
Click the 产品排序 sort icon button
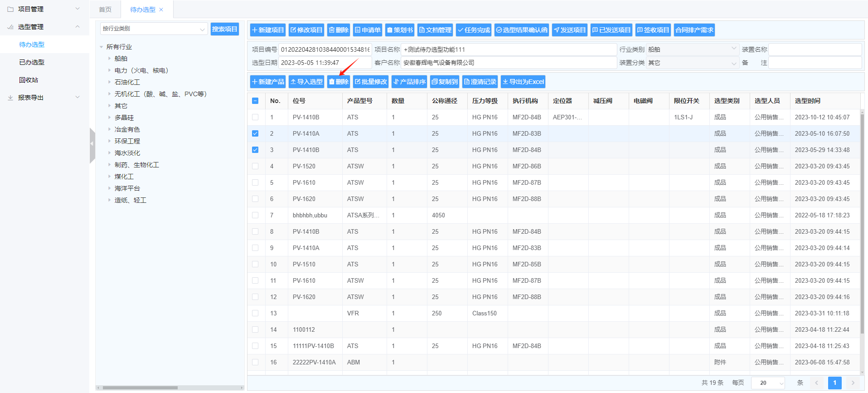(x=409, y=82)
